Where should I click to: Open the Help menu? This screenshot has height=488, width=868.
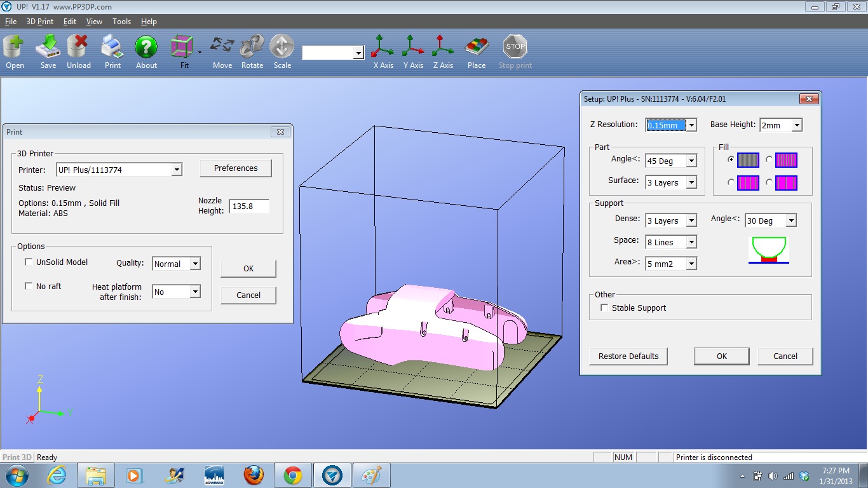pyautogui.click(x=149, y=22)
